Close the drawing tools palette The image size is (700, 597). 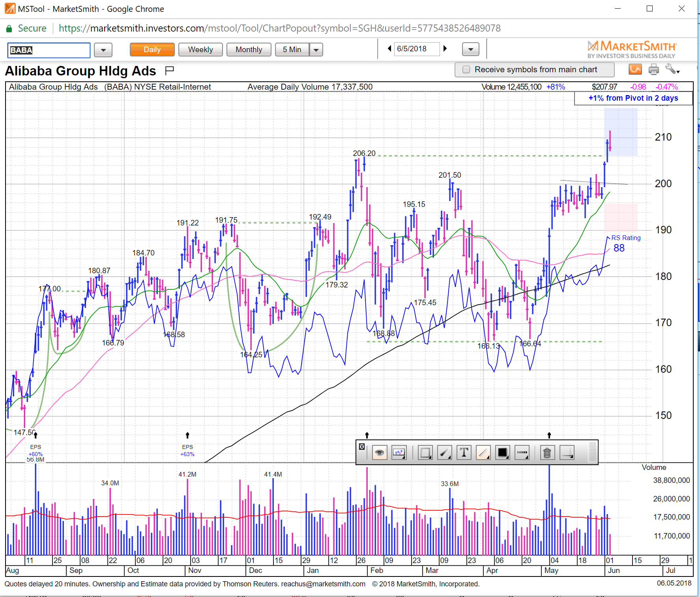[362, 447]
